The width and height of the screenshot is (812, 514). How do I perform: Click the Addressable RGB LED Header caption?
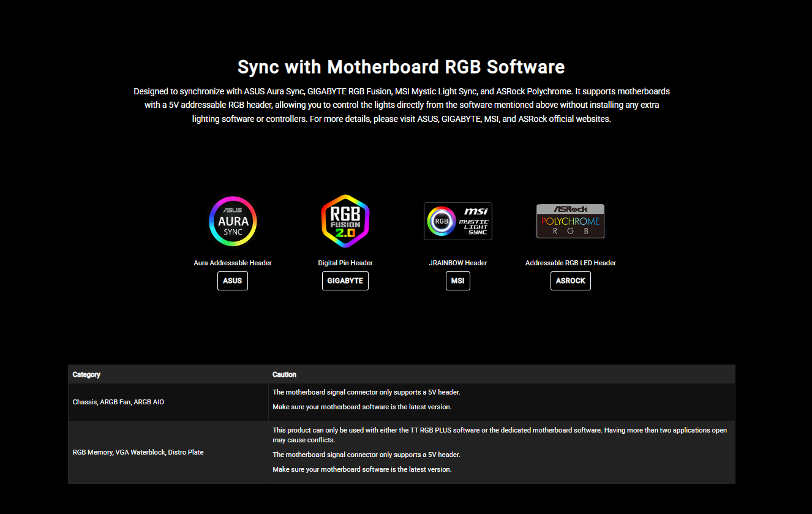click(570, 263)
